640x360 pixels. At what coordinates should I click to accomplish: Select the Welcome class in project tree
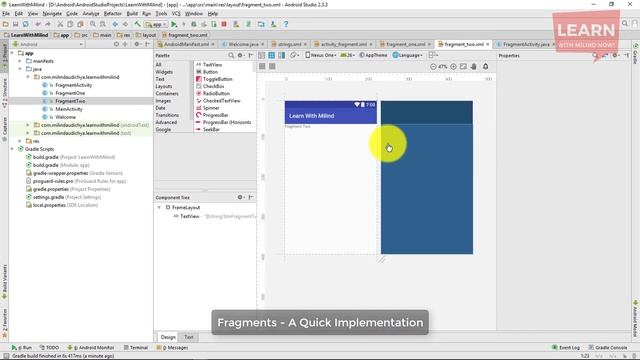(65, 117)
